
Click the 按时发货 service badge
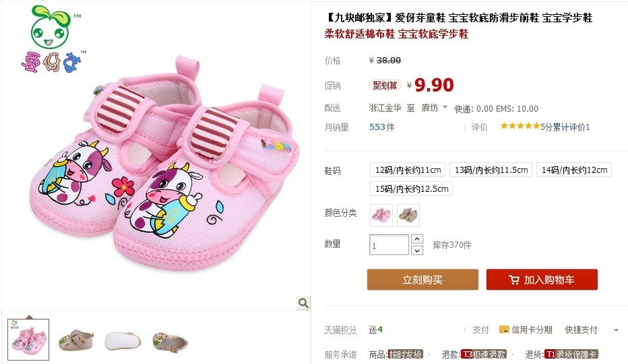click(x=405, y=355)
